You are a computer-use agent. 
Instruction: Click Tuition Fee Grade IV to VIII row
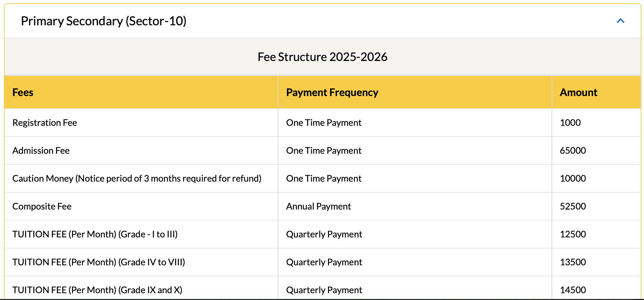[98, 262]
